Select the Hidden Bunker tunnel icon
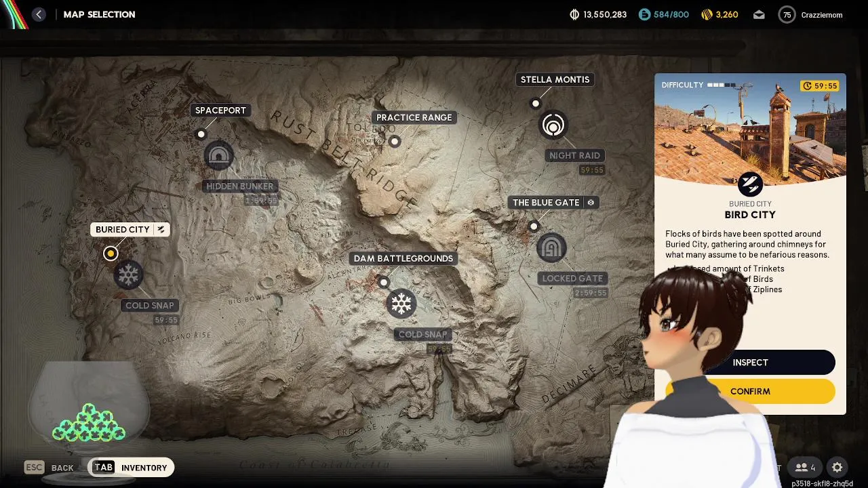Screen dimensions: 868x488 [x=218, y=157]
